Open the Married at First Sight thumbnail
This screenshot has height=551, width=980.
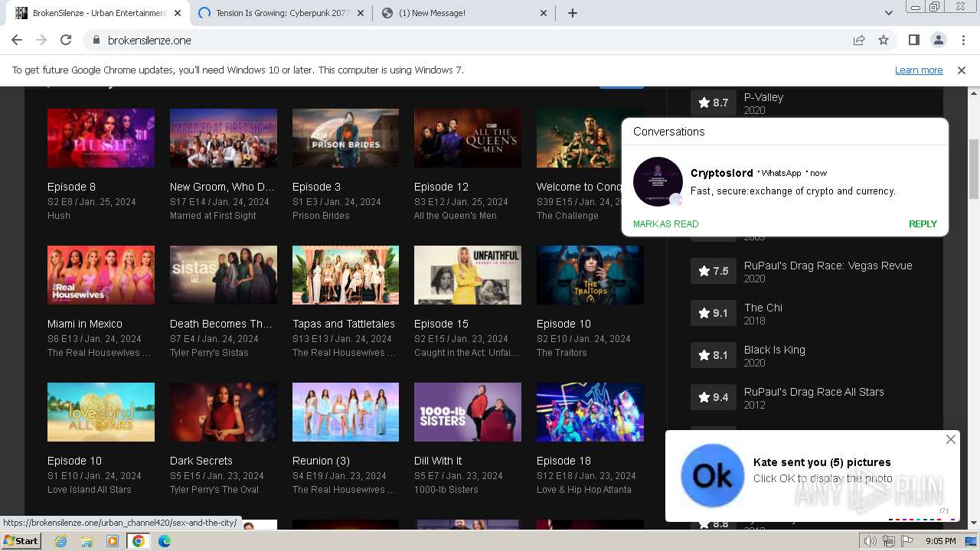(224, 138)
